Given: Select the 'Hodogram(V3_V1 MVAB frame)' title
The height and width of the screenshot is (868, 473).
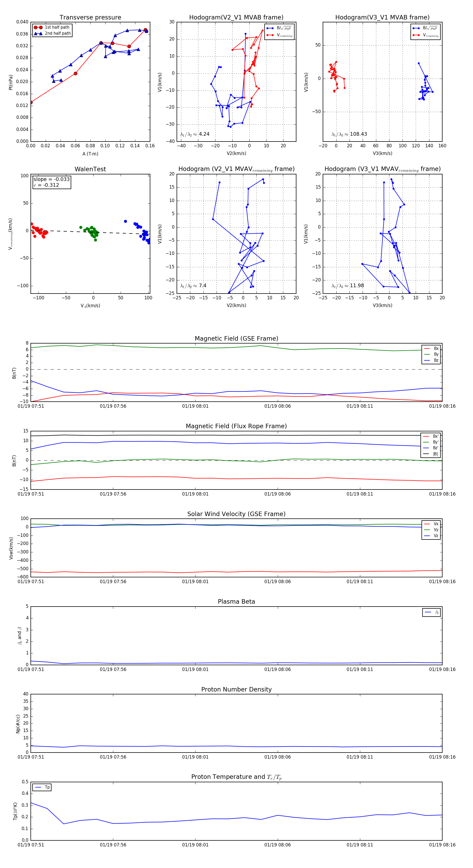Looking at the screenshot, I should 382,18.
